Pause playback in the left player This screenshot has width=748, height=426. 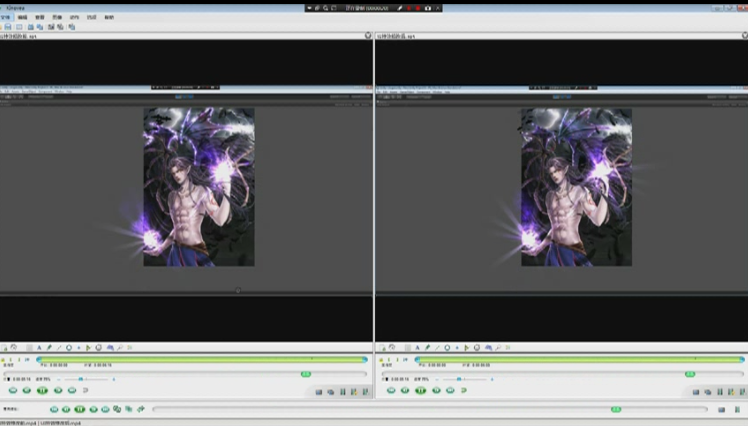42,390
